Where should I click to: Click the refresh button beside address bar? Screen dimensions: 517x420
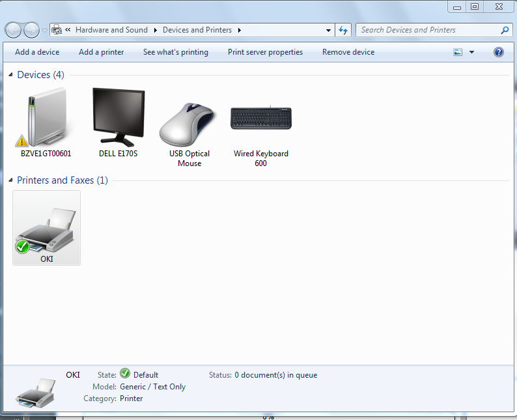point(344,30)
